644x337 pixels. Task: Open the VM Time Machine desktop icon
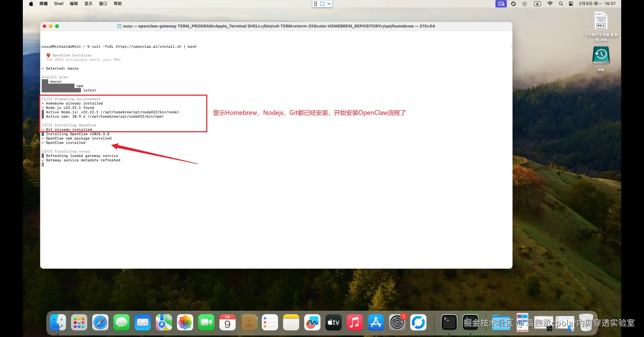[x=601, y=59]
